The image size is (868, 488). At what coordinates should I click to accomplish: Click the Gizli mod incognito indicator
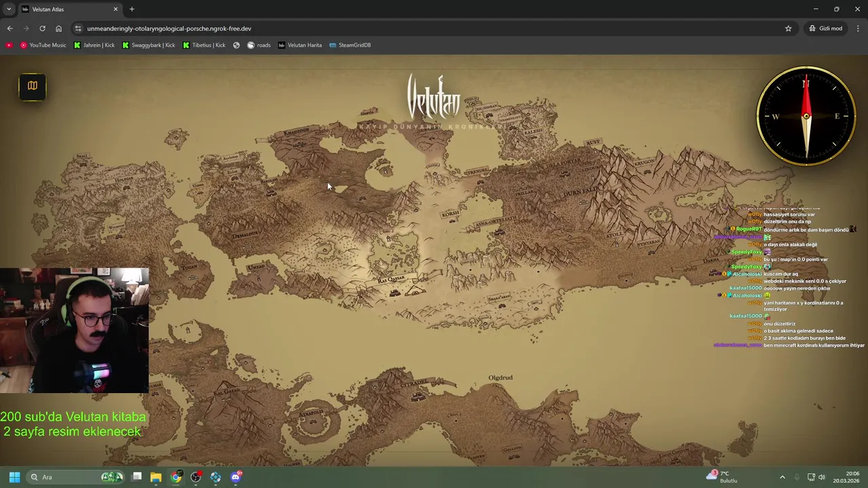click(825, 28)
